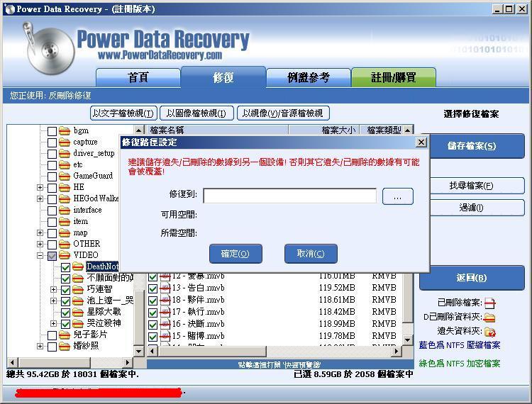Click the 遺失資料夾 legend icon
This screenshot has height=404, width=532.
click(490, 332)
